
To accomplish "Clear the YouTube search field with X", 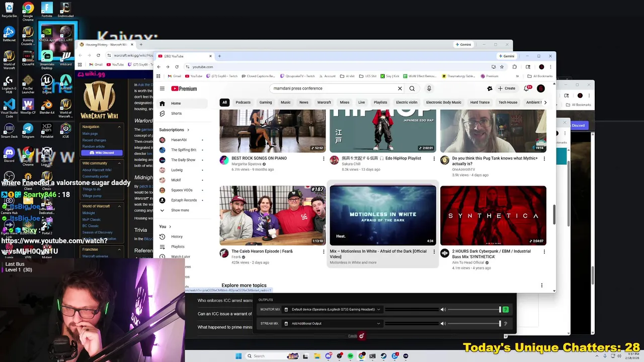I will click(x=400, y=88).
